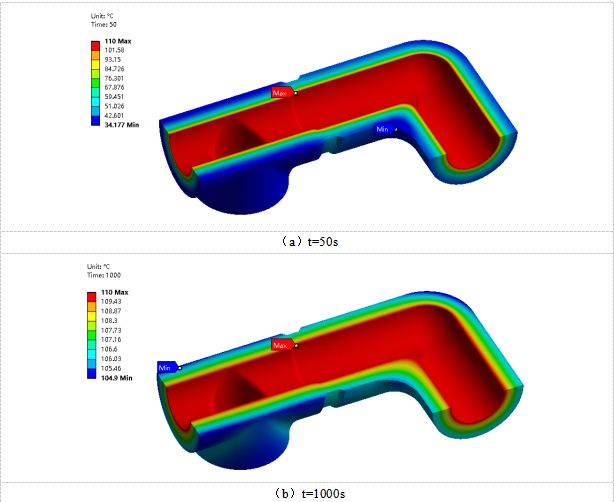Click the blue Min probe label in the t=50s plot

click(x=385, y=129)
